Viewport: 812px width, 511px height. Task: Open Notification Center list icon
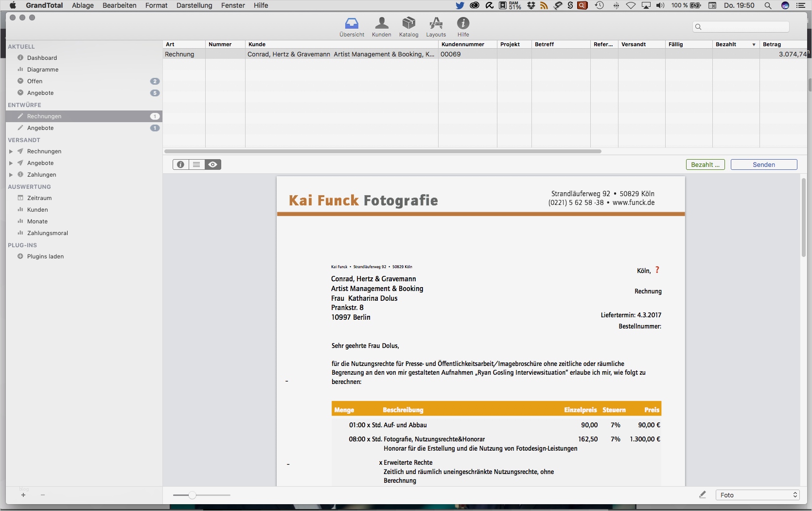pyautogui.click(x=801, y=5)
